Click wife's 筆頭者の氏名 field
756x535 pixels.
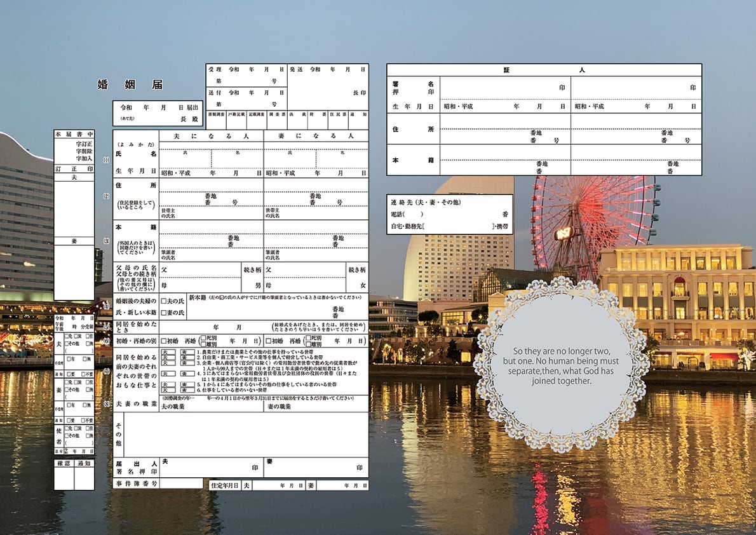316,255
